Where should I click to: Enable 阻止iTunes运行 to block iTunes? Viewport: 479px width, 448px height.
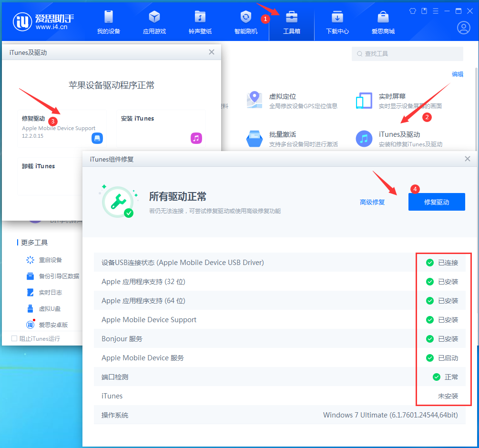tap(15, 337)
